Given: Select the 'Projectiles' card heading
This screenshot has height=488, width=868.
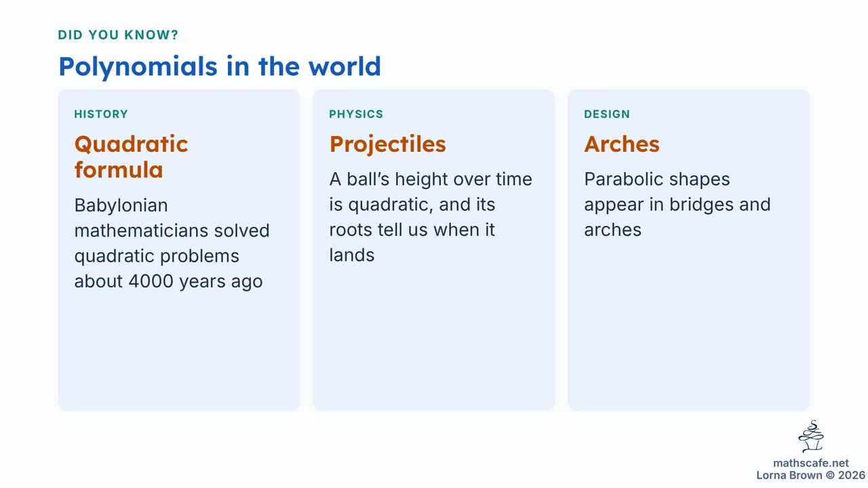Looking at the screenshot, I should [388, 144].
